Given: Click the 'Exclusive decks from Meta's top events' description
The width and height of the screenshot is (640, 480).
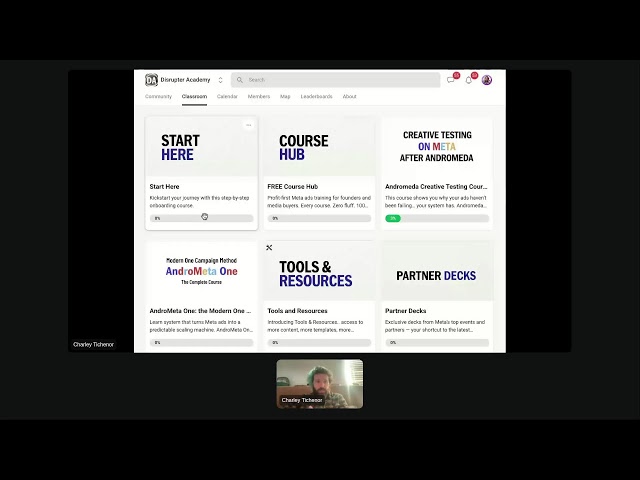Looking at the screenshot, I should click(x=435, y=326).
